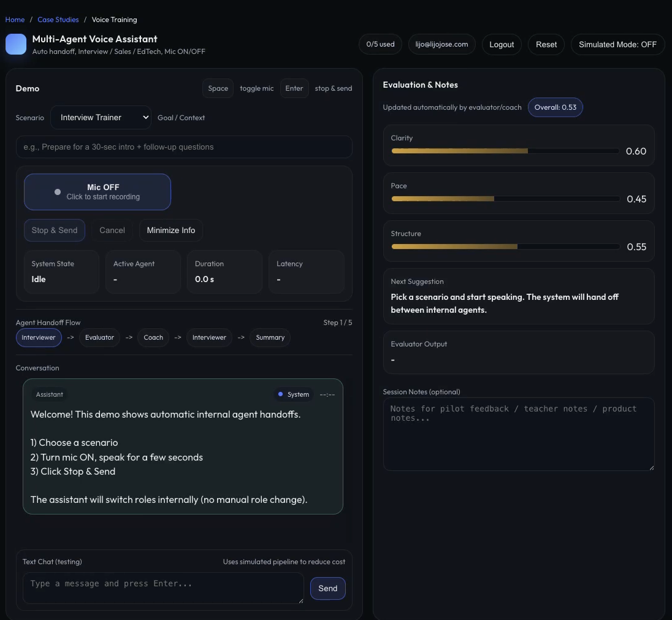Log out using the Logout button
Screen dimensions: 672x620
(x=502, y=44)
